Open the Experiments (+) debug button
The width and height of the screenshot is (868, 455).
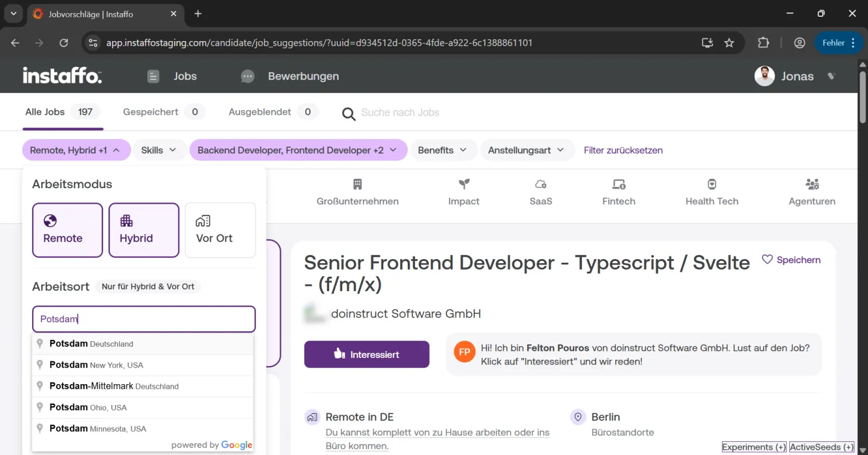click(754, 447)
